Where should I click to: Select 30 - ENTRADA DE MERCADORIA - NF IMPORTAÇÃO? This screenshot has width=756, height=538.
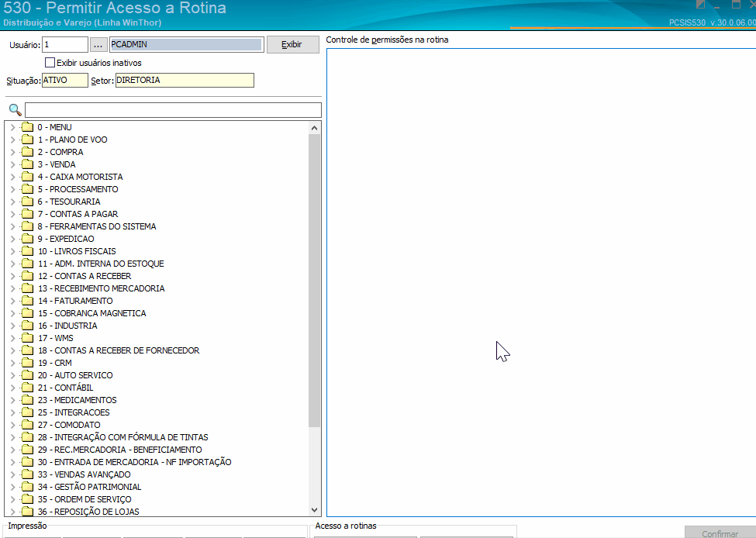point(134,462)
